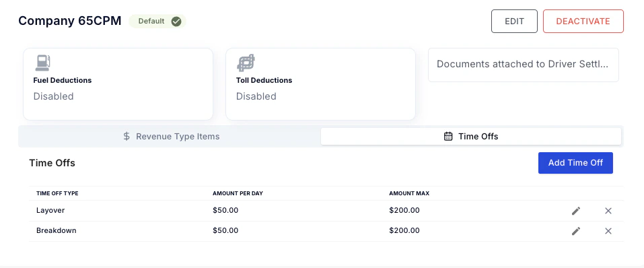The width and height of the screenshot is (644, 268).
Task: Click the DEACTIVATE button
Action: coord(583,22)
